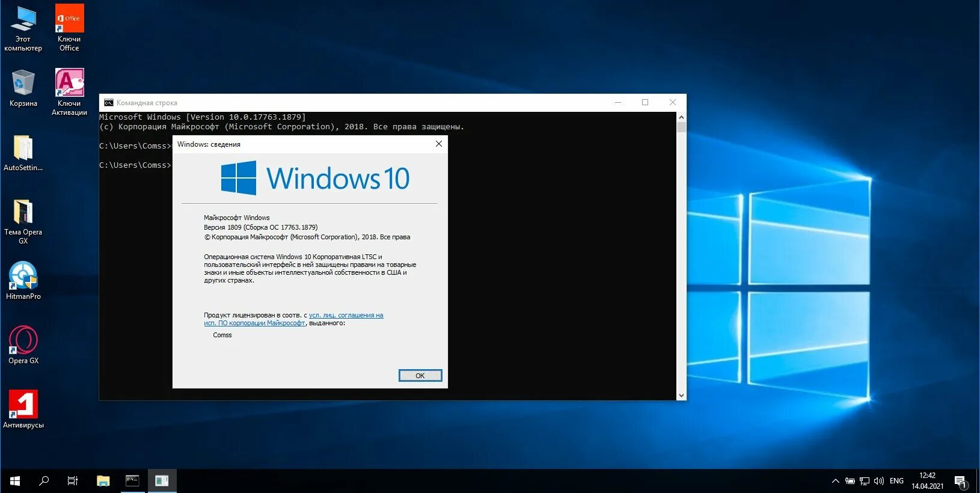Open the volume speaker tray icon
The width and height of the screenshot is (980, 493).
879,481
